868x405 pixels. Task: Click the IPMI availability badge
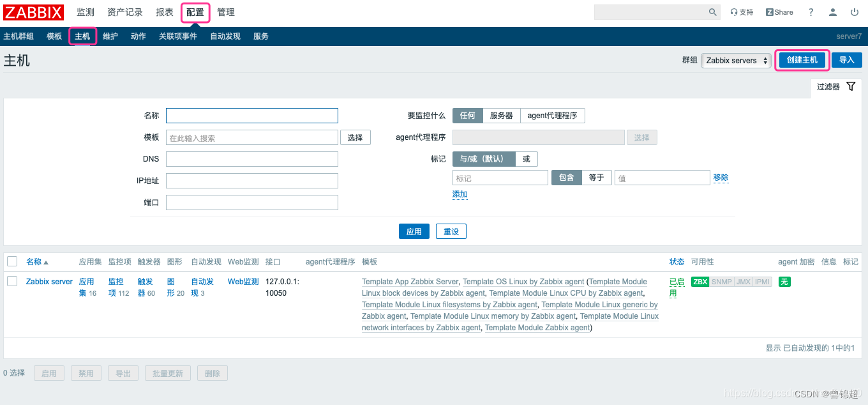pos(763,282)
